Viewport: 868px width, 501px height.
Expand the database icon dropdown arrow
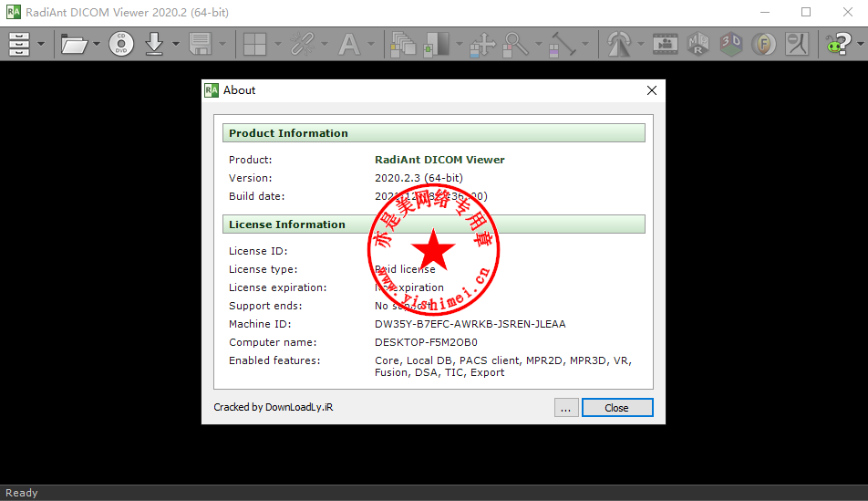tap(41, 44)
